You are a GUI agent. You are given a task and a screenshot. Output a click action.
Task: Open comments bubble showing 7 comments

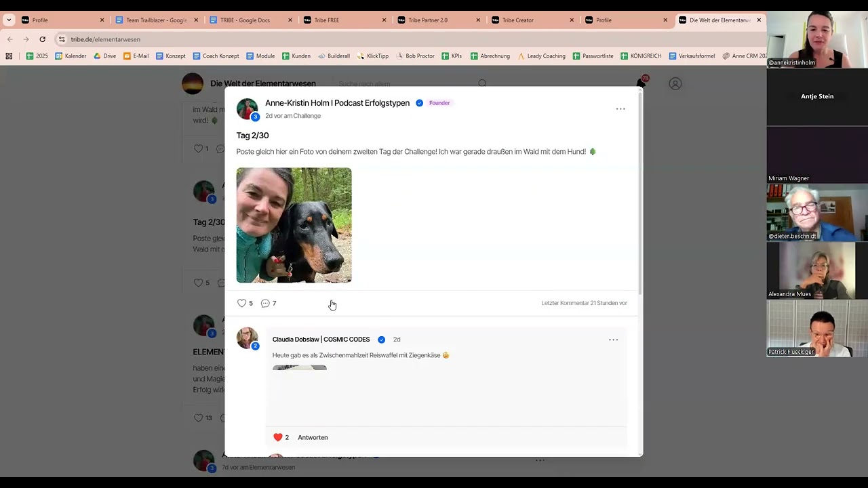point(265,303)
